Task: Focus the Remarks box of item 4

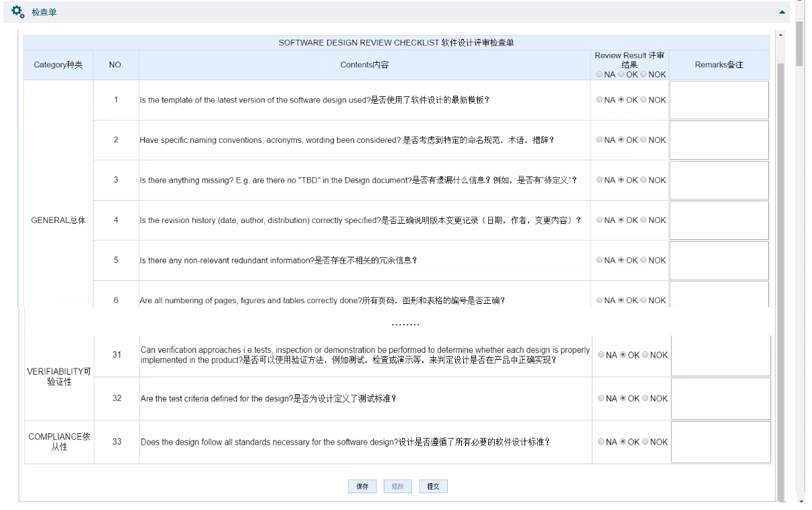Action: pos(719,220)
